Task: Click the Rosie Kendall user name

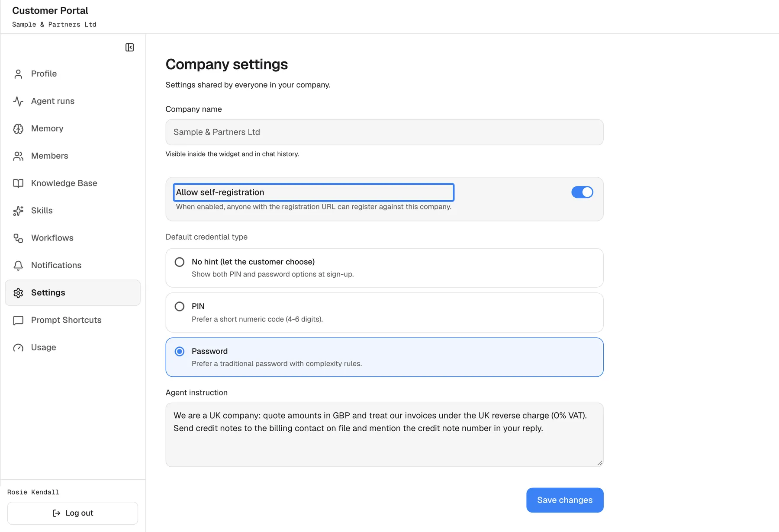Action: [x=33, y=492]
